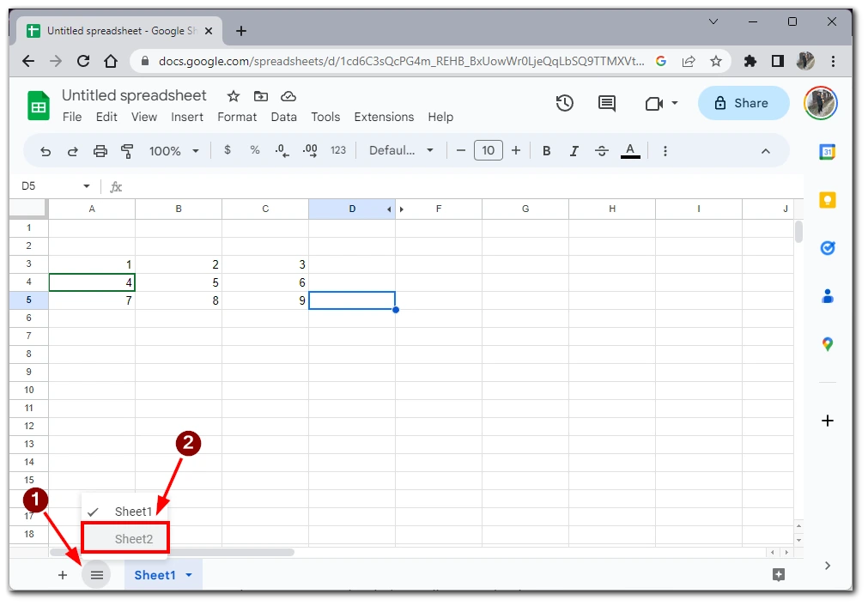The width and height of the screenshot is (868, 606).
Task: Increase font size with plus button
Action: (x=516, y=150)
